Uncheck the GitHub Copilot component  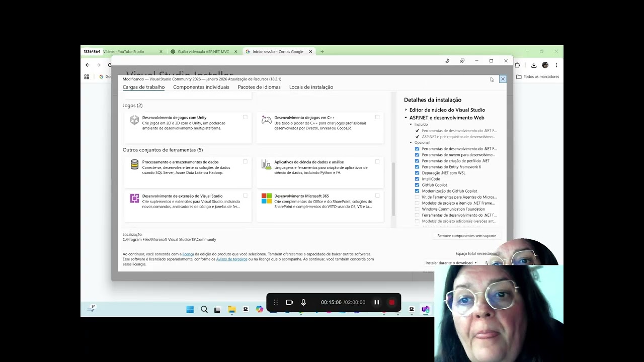coord(417,185)
